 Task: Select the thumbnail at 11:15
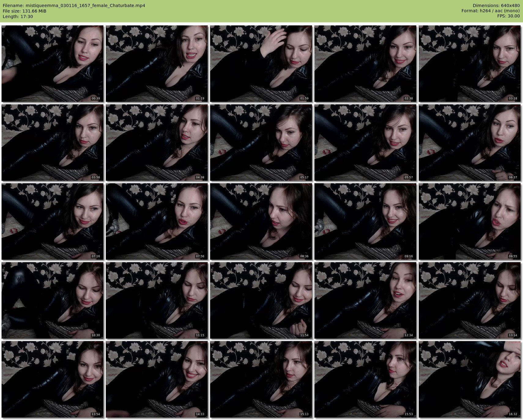(x=157, y=300)
